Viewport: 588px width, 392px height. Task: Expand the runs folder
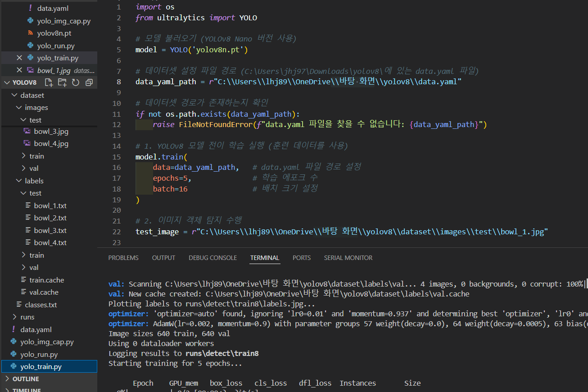pos(14,317)
